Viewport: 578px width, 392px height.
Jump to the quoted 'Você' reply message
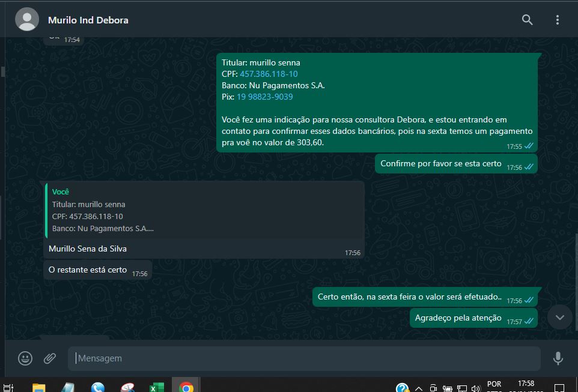(x=204, y=210)
